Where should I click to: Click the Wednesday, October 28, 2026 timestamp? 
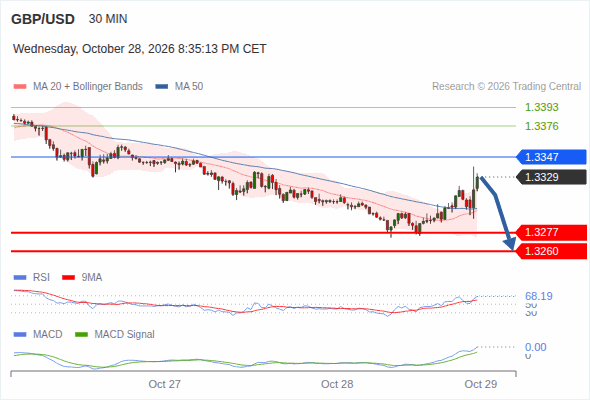(140, 49)
